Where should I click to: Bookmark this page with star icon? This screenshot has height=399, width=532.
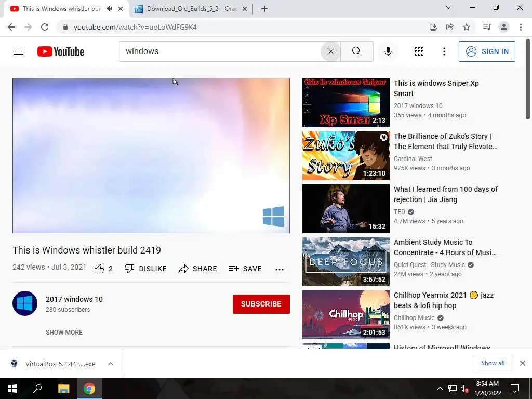click(467, 27)
